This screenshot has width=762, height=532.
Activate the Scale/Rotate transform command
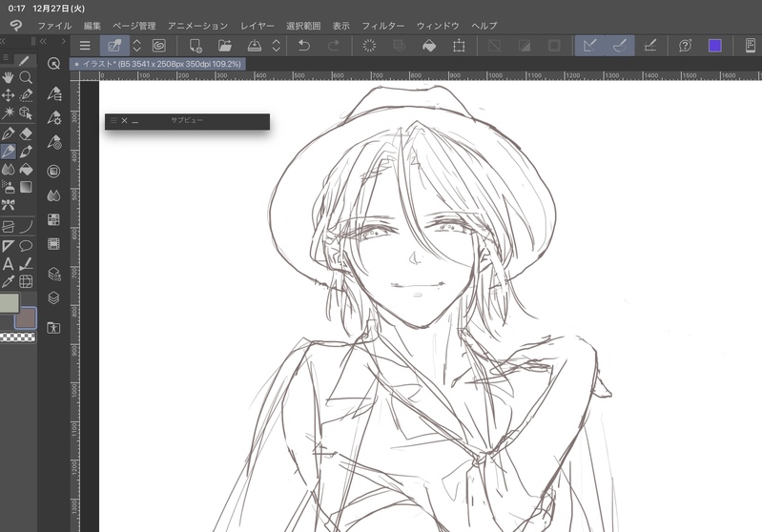click(x=459, y=46)
